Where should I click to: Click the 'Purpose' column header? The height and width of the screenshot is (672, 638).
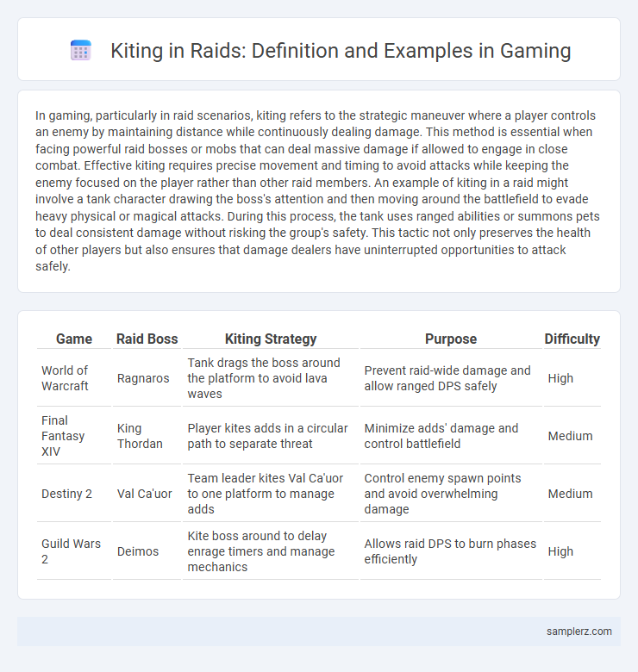point(451,339)
